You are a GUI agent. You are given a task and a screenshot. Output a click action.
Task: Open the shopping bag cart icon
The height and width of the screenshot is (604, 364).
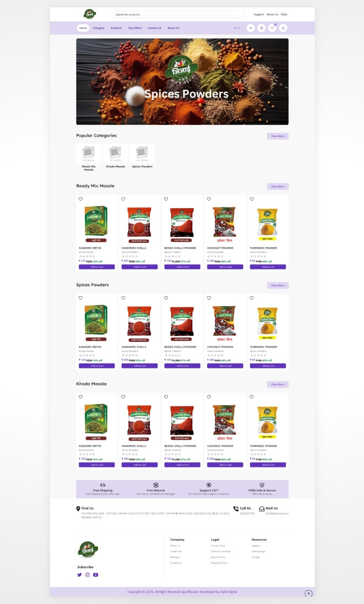click(262, 28)
